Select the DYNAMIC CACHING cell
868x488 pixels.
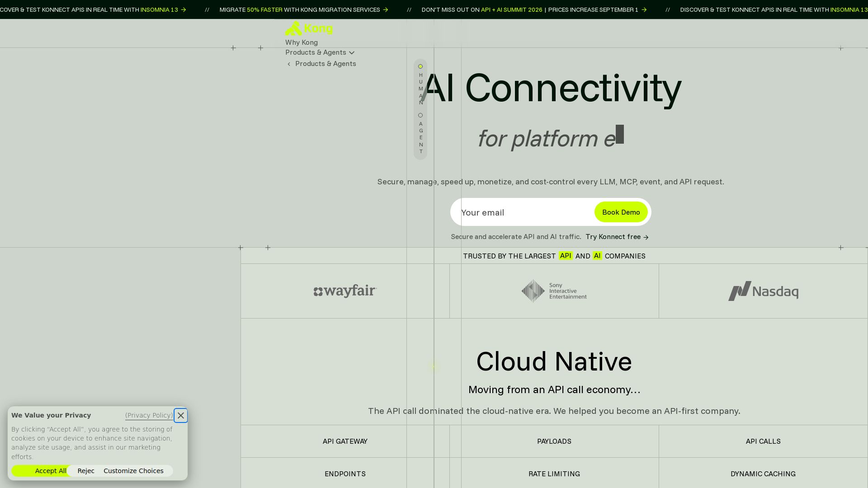point(763,473)
